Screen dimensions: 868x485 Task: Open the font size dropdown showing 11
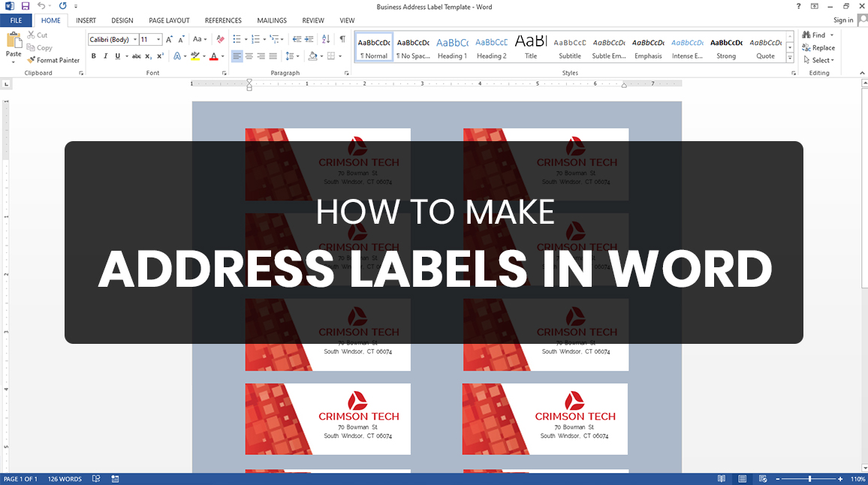point(158,39)
